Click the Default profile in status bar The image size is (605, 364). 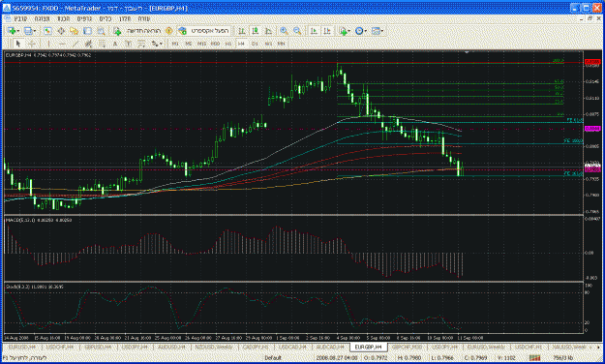point(272,358)
